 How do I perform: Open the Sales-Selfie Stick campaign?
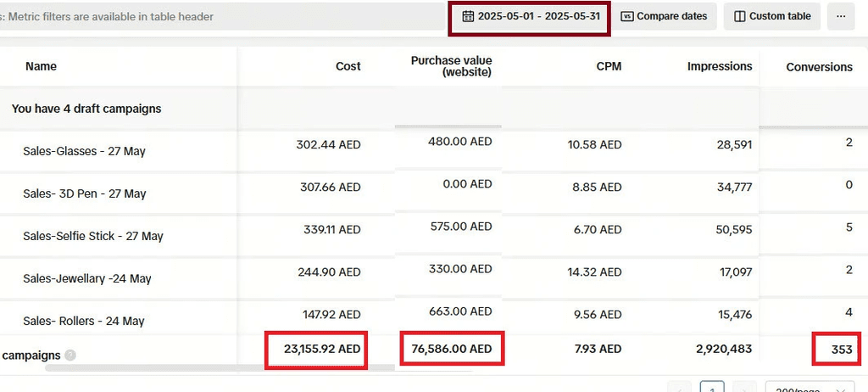(x=92, y=236)
